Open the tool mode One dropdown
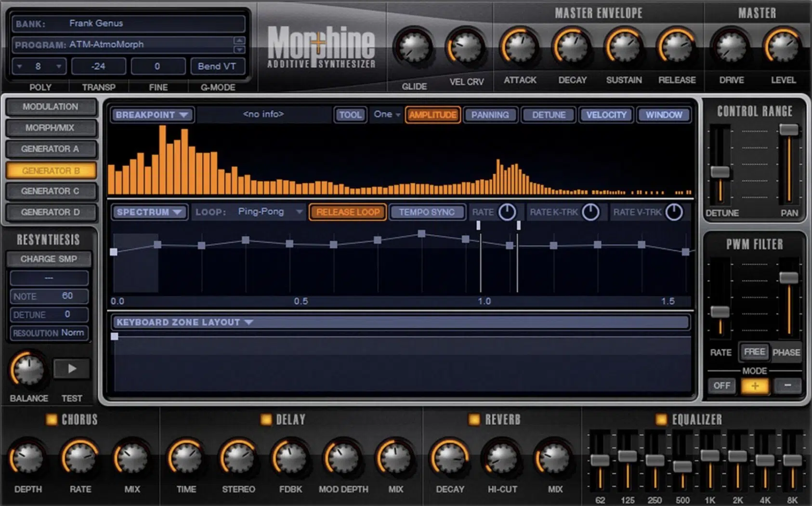 (x=387, y=115)
